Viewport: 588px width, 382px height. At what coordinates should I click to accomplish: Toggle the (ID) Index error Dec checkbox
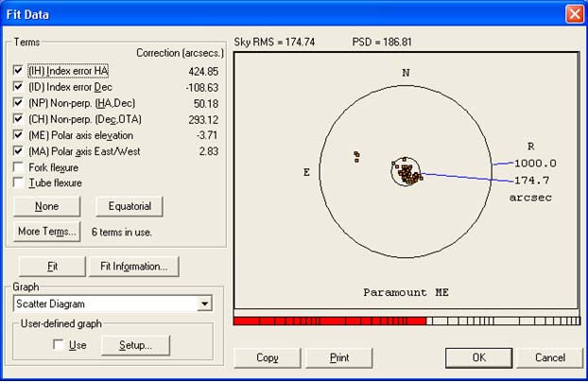pyautogui.click(x=19, y=87)
